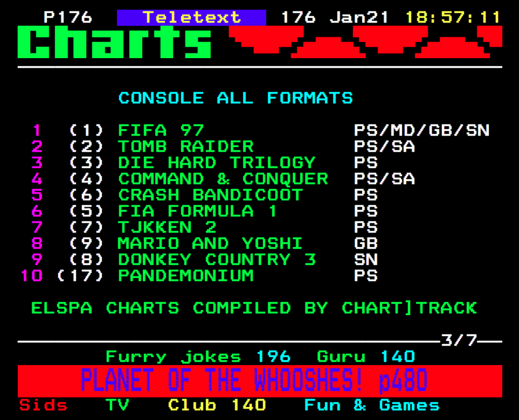
Task: Click the PS format beside CRASH BANDICOOT
Action: (x=366, y=195)
